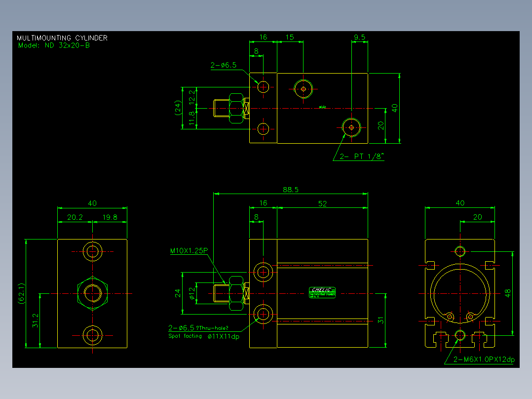Select the (62.1) reference height dimension
The width and height of the screenshot is (532, 399).
[21, 293]
